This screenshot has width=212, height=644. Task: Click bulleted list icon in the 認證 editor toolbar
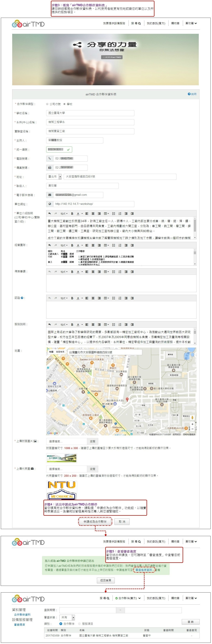tap(114, 298)
